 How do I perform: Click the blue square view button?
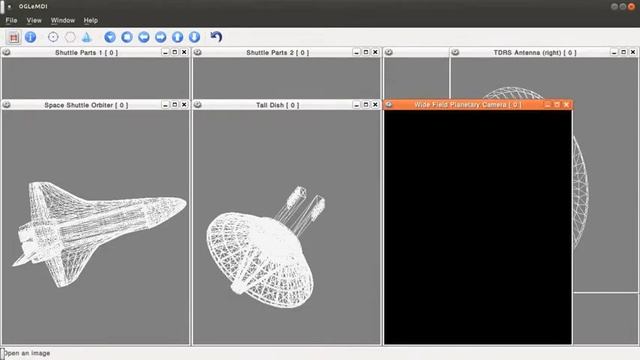[x=127, y=37]
